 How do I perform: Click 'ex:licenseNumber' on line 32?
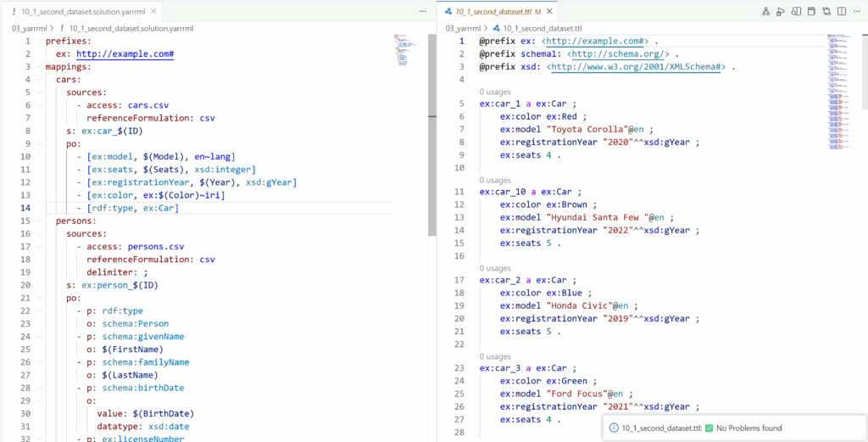(x=142, y=439)
